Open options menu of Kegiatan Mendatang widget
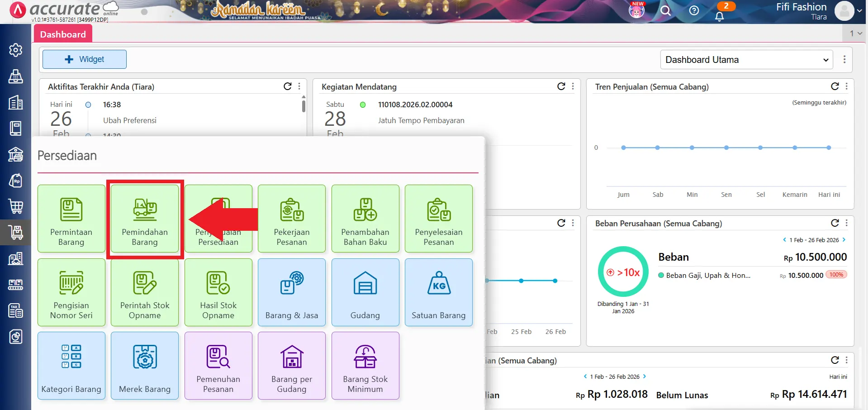Viewport: 868px width, 410px height. (x=573, y=86)
